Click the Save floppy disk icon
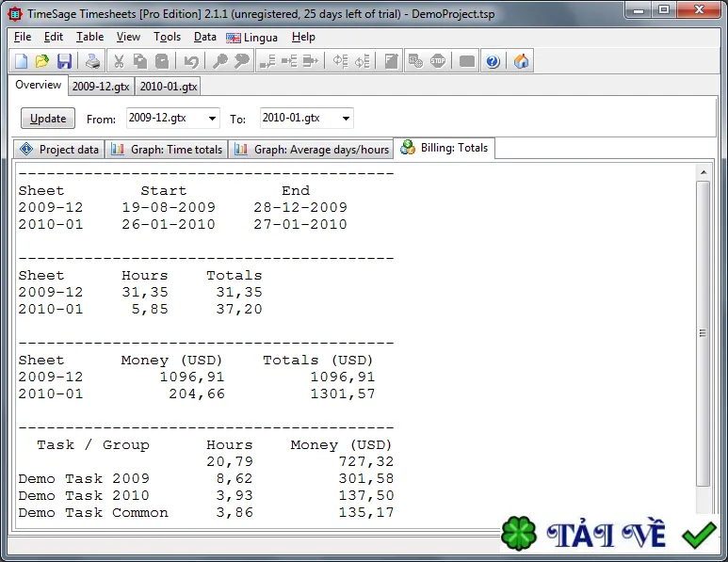The width and height of the screenshot is (728, 562). pyautogui.click(x=64, y=61)
